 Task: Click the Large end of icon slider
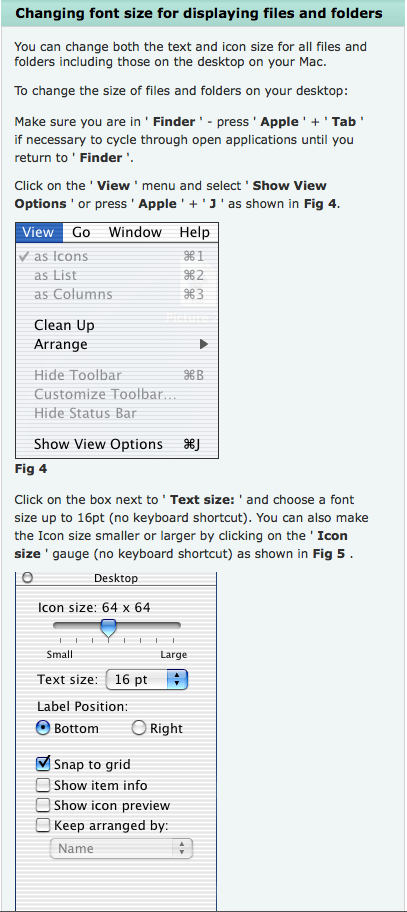coord(173,654)
